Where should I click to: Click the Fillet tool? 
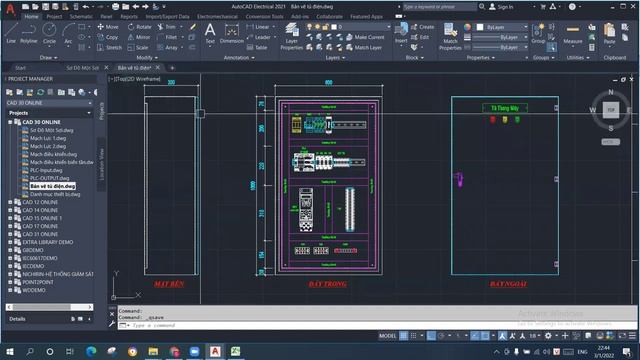167,37
